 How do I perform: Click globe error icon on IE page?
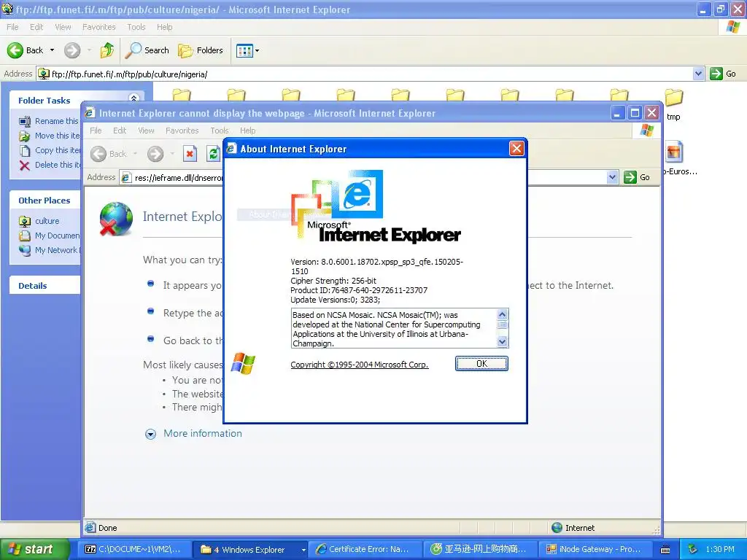point(116,219)
